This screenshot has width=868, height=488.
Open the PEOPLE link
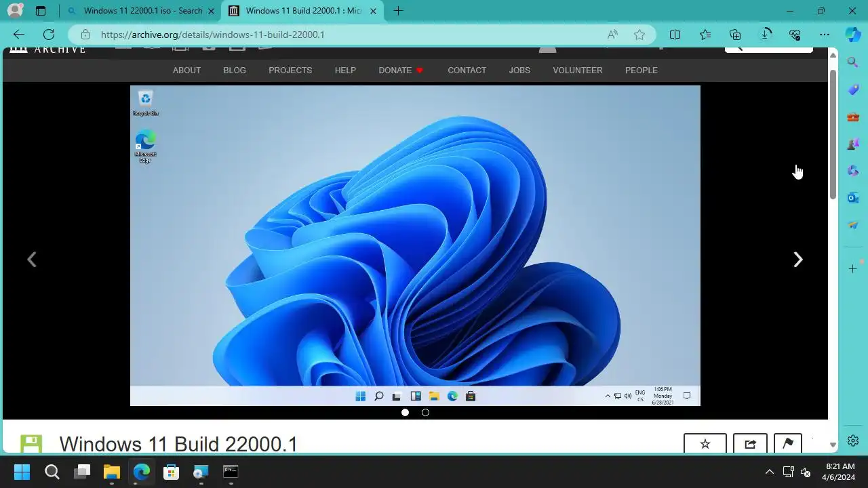click(x=641, y=70)
